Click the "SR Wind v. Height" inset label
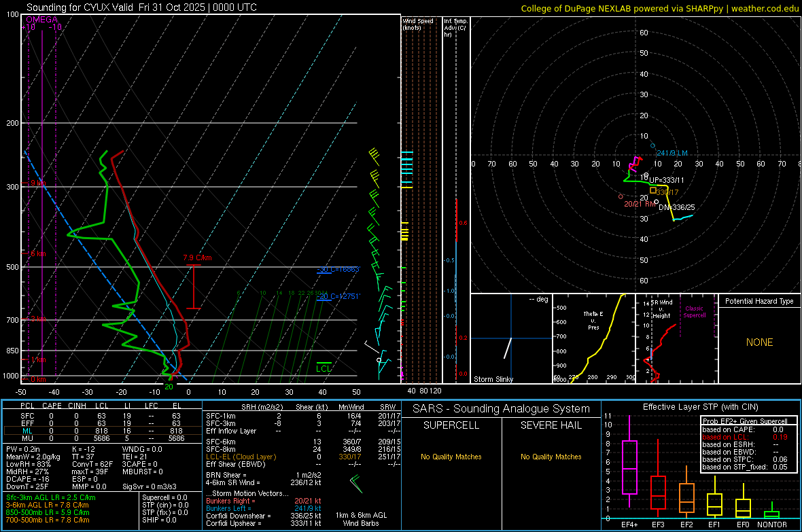 click(663, 309)
